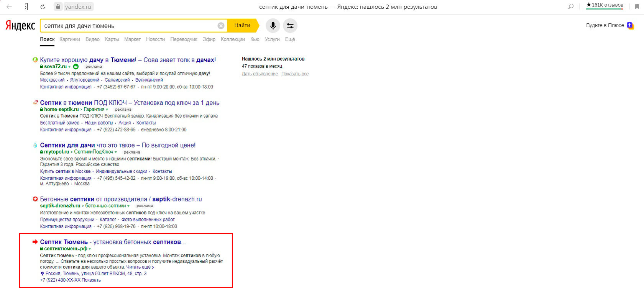Expand the dropdown arrow after СептикиПодКлюч
The image size is (644, 290).
116,152
